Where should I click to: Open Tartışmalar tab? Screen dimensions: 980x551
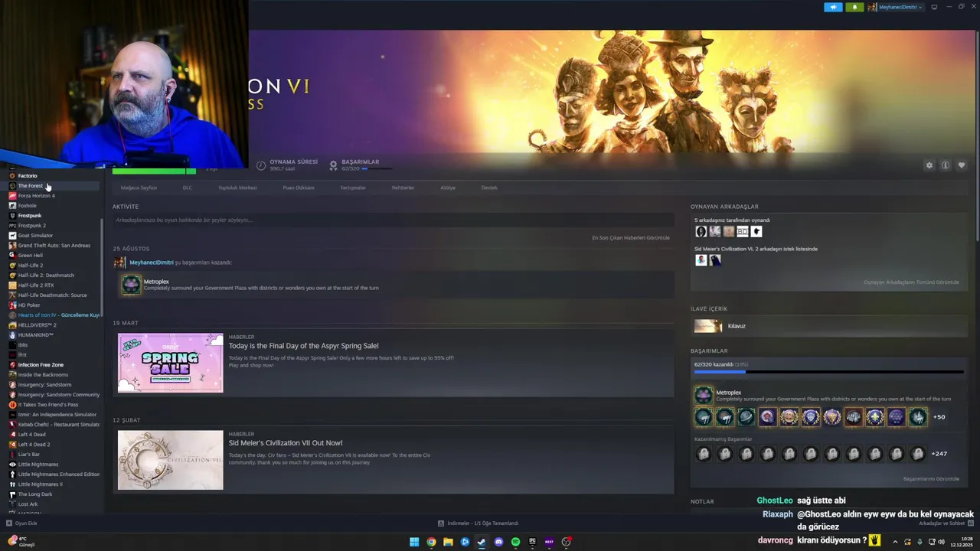353,187
